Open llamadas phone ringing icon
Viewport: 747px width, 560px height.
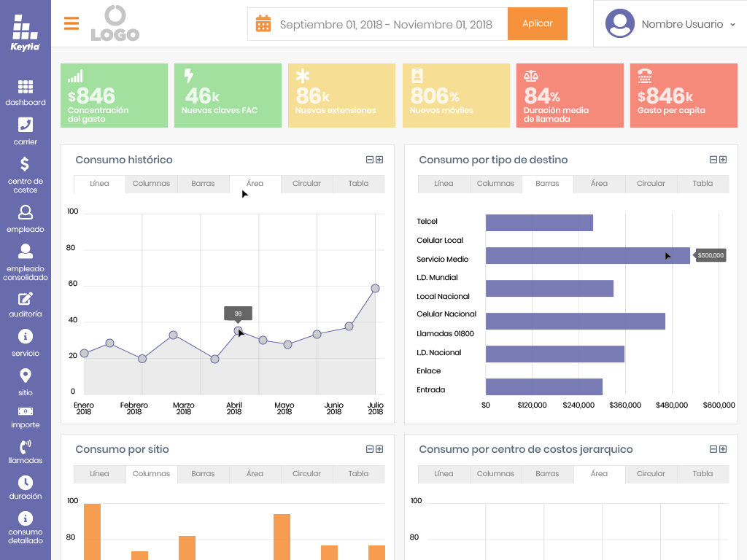(x=26, y=447)
